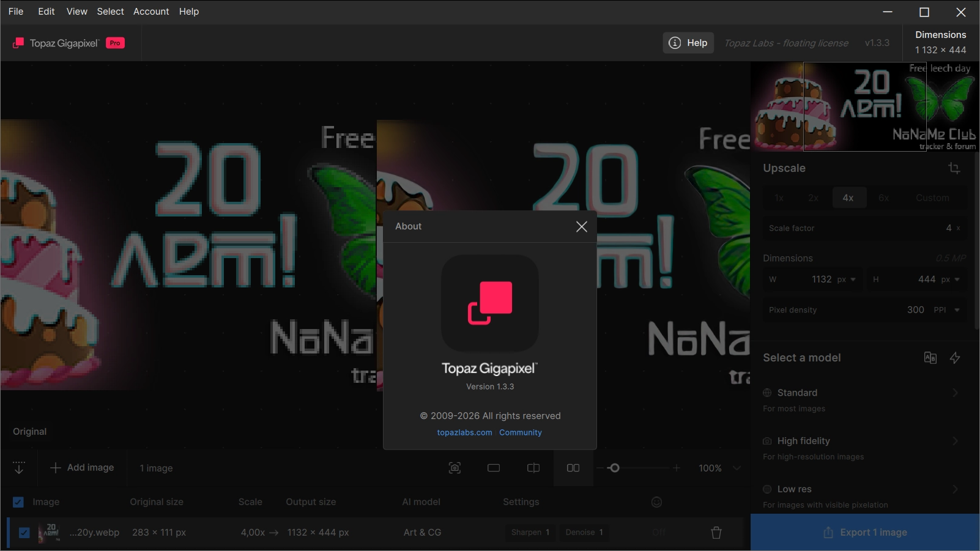Image resolution: width=980 pixels, height=551 pixels.
Task: Click the Help button with info icon
Action: coord(688,43)
